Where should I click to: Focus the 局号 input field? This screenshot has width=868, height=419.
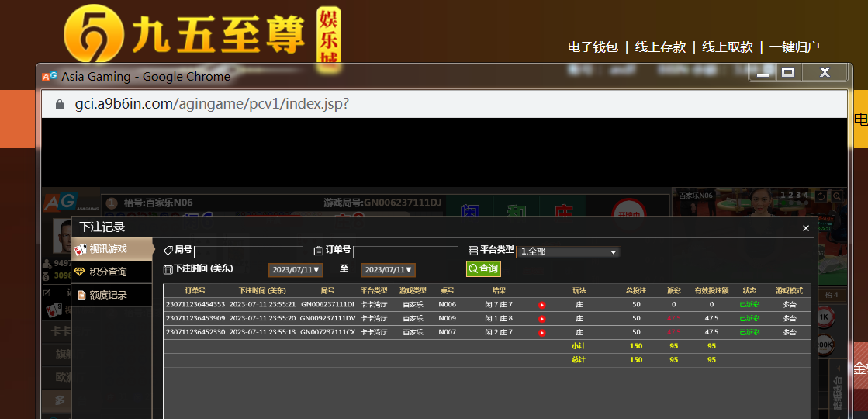(248, 252)
